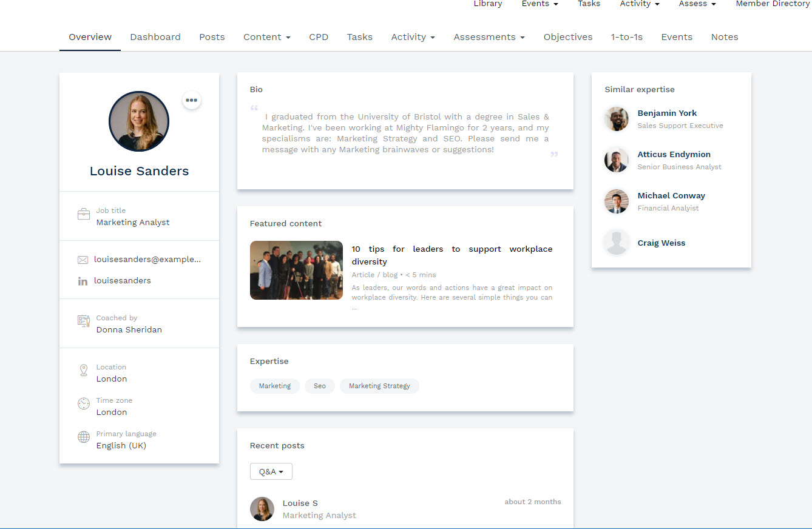This screenshot has width=812, height=529.
Task: Open the Assessments dropdown menu
Action: (x=489, y=37)
